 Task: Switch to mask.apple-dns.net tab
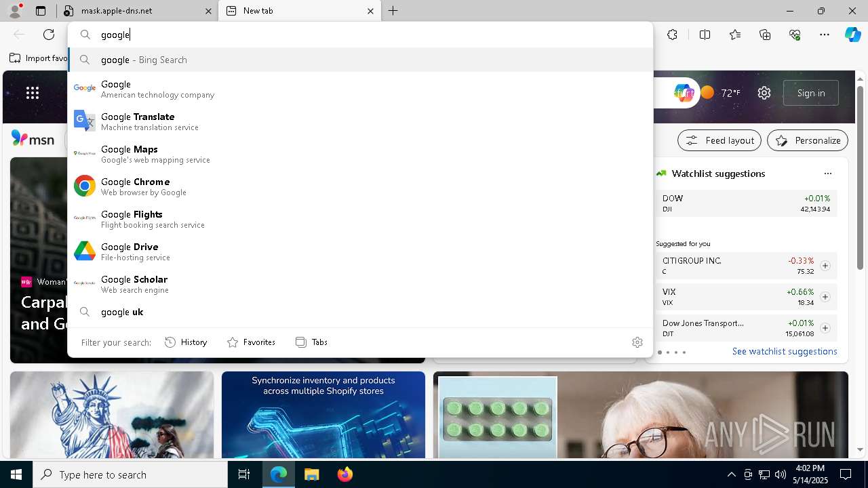(x=137, y=11)
